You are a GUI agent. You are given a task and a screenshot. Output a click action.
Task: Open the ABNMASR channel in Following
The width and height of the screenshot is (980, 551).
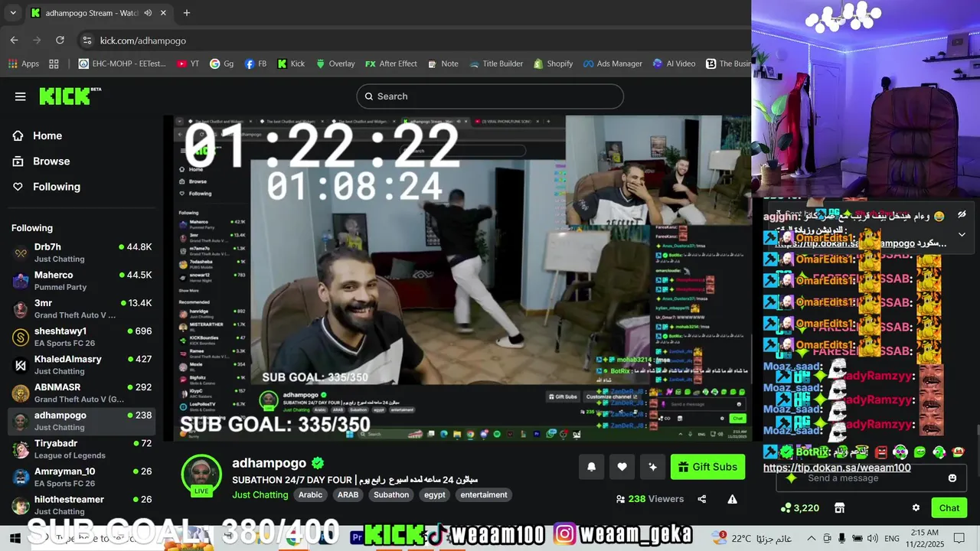(82, 393)
